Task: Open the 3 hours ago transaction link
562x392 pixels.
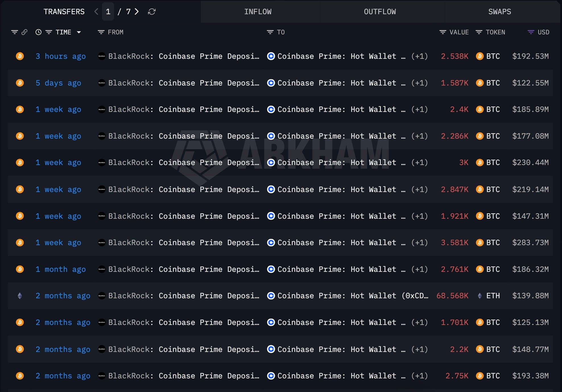Action: (61, 56)
